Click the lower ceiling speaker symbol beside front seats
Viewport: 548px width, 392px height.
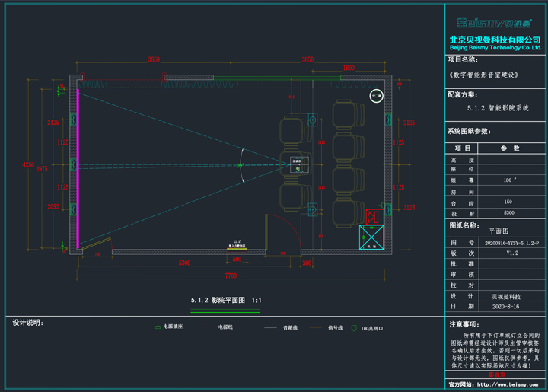point(313,209)
